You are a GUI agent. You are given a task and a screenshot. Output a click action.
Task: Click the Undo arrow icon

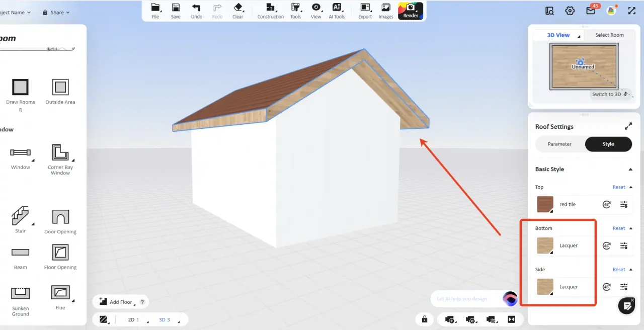click(196, 8)
